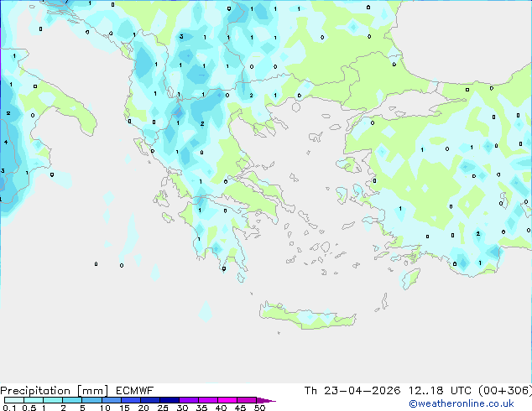Click the 'Precipitation [mm]' legend title
The height and width of the screenshot is (411, 532).
(x=55, y=391)
